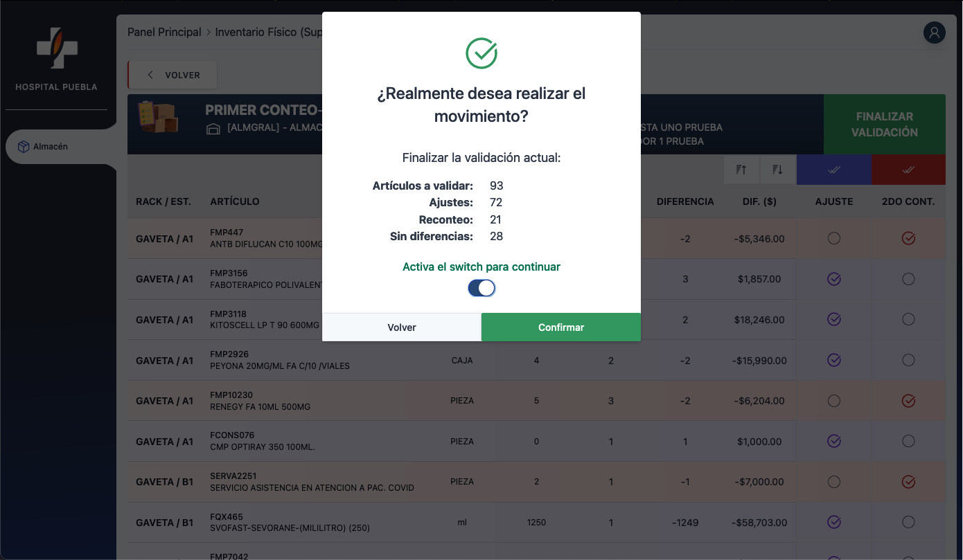Click the descending sort icon
The image size is (963, 560).
[x=777, y=170]
